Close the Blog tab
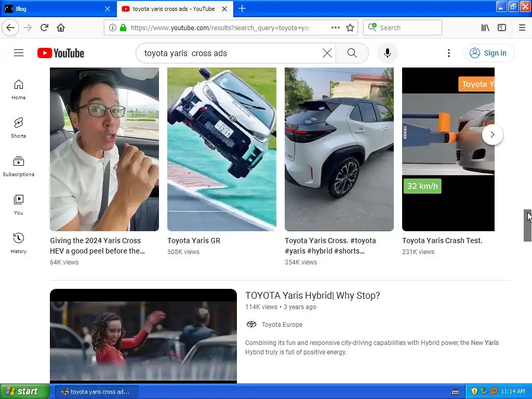This screenshot has height=399, width=532. pyautogui.click(x=108, y=9)
